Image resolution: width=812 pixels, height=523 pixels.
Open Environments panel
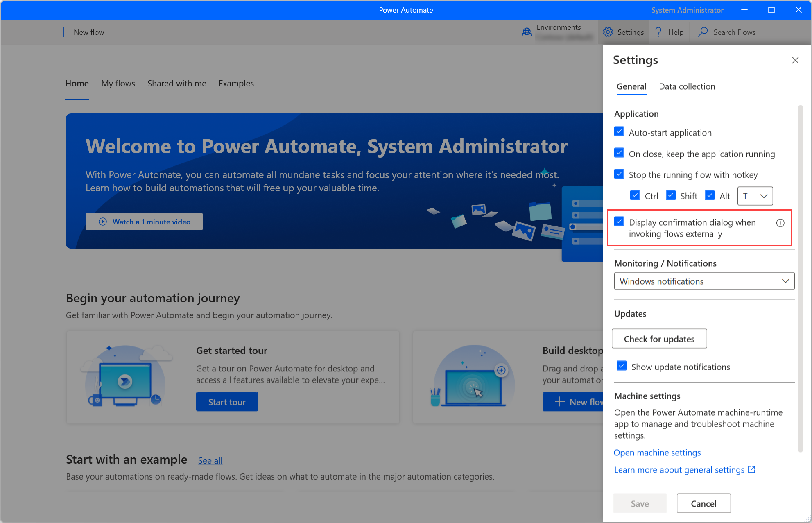553,32
